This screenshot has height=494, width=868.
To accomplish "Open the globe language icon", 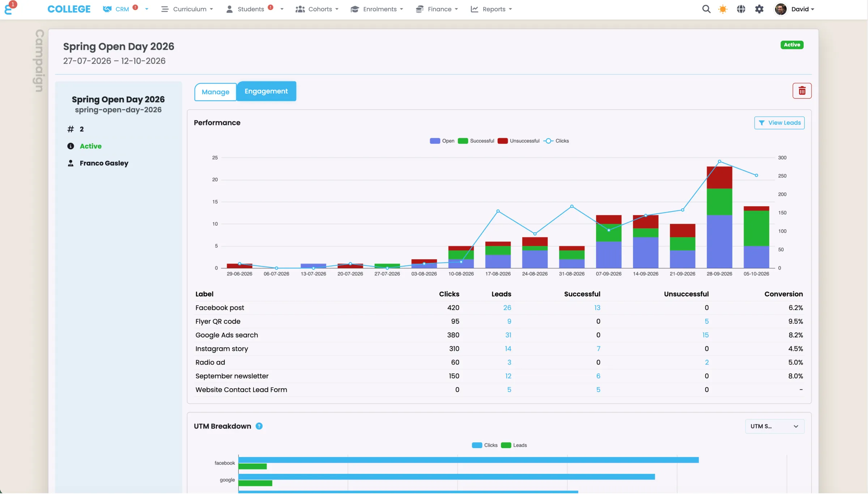I will [x=741, y=9].
